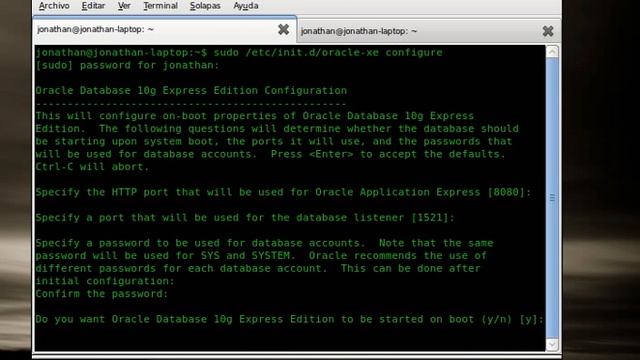Screen dimensions: 640x360
Task: Click the sudo oracle-xe configure command line
Action: pos(239,53)
